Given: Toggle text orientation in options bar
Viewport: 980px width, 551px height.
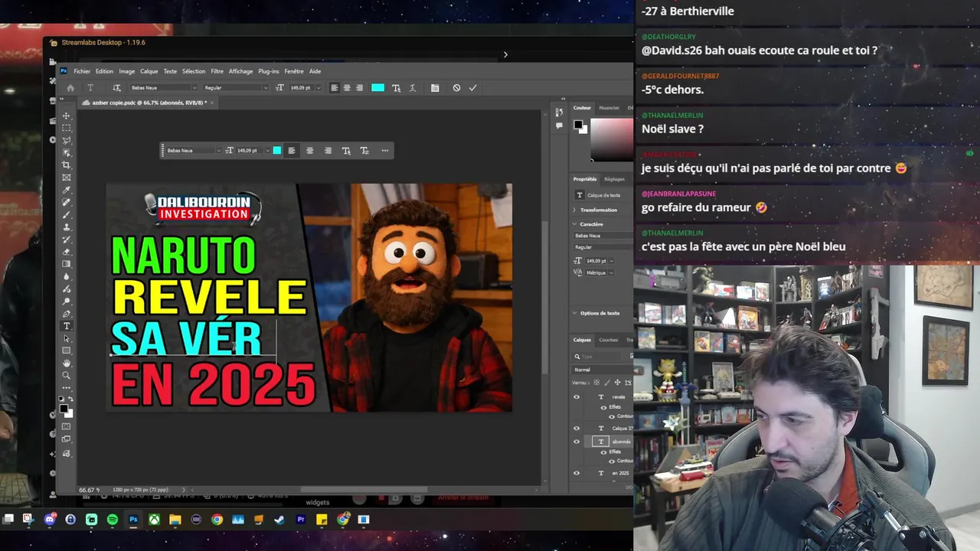Looking at the screenshot, I should point(116,88).
